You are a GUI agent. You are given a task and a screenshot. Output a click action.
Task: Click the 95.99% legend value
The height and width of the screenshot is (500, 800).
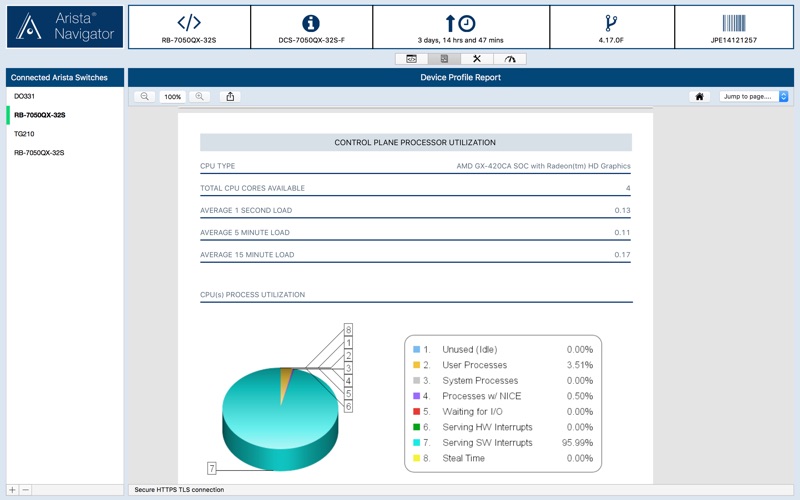coord(578,443)
